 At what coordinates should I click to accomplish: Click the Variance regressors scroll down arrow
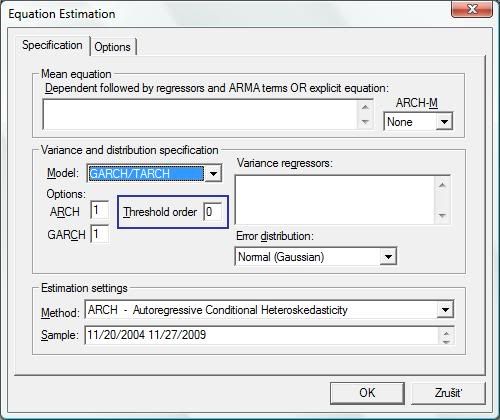click(x=442, y=215)
